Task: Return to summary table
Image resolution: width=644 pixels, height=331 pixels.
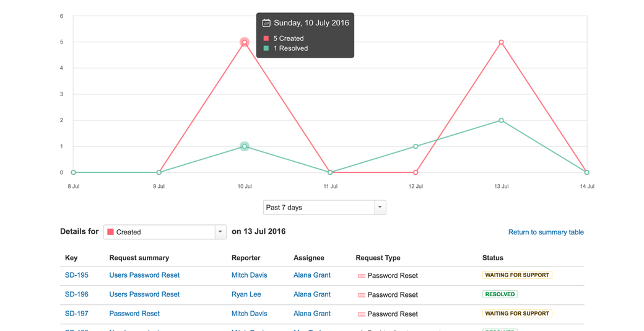Action: tap(546, 232)
